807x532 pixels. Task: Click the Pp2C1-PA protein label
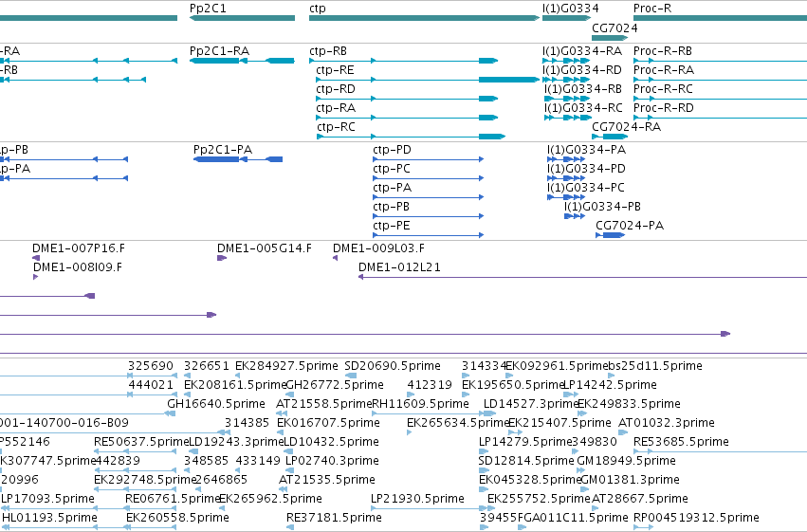click(223, 150)
